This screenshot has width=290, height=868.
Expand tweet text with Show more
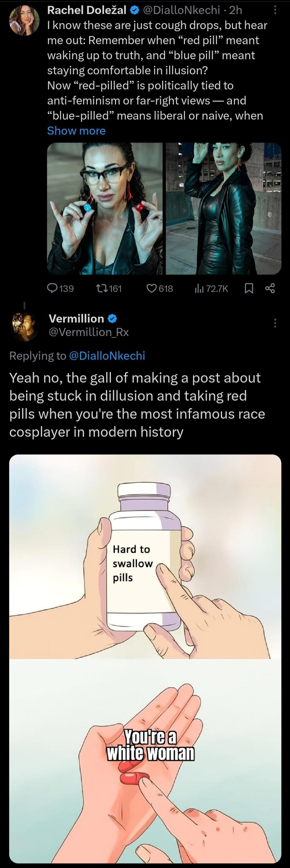point(76,131)
